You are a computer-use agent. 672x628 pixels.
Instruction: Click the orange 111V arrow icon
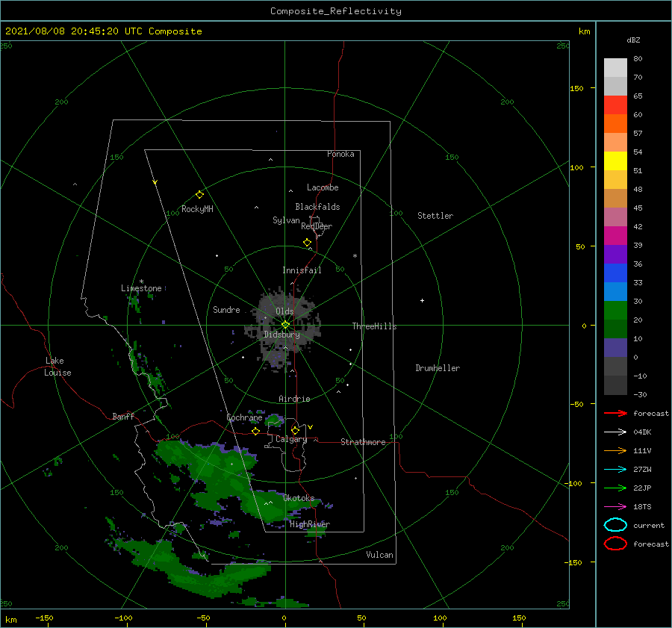pos(615,450)
